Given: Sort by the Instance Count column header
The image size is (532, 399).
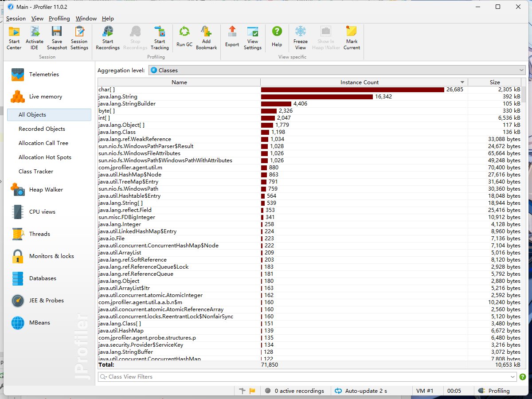Looking at the screenshot, I should pos(364,82).
